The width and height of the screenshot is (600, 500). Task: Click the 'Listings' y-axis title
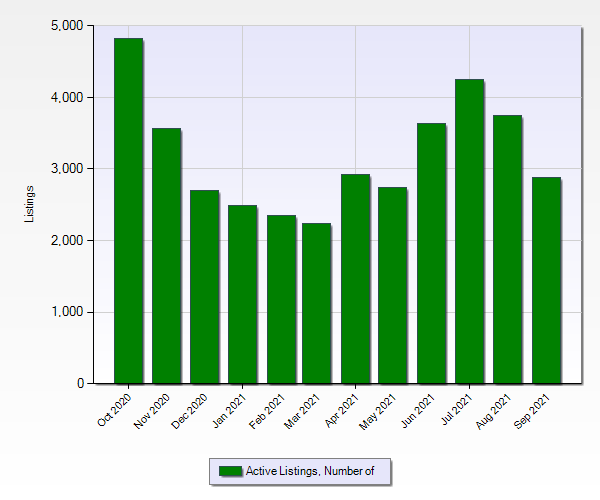(x=30, y=204)
